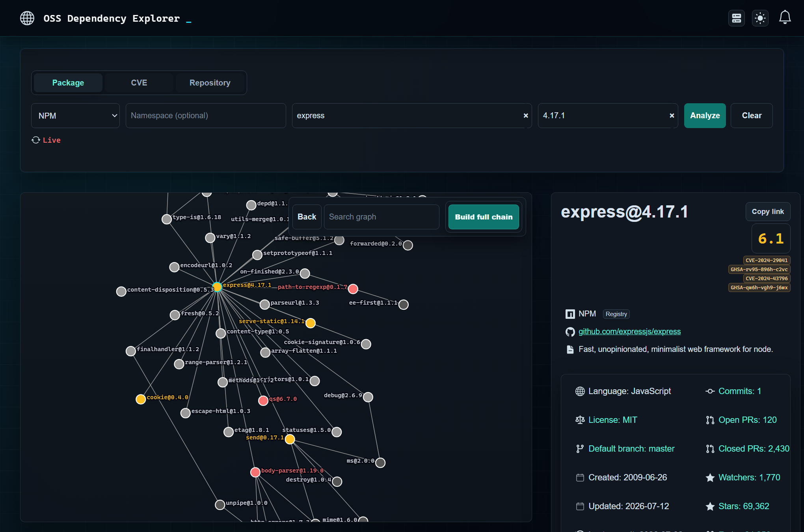Click the OSS Dependency Explorer title

click(x=112, y=18)
